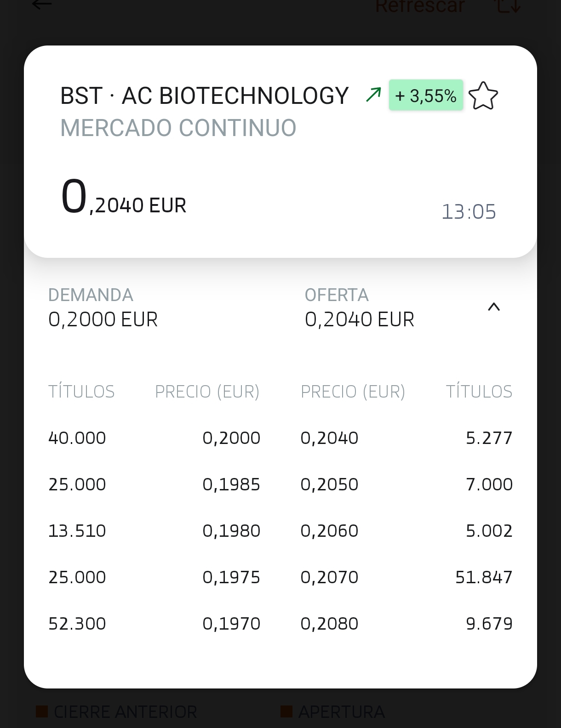
Task: Select ask price 0,2070
Action: 329,577
